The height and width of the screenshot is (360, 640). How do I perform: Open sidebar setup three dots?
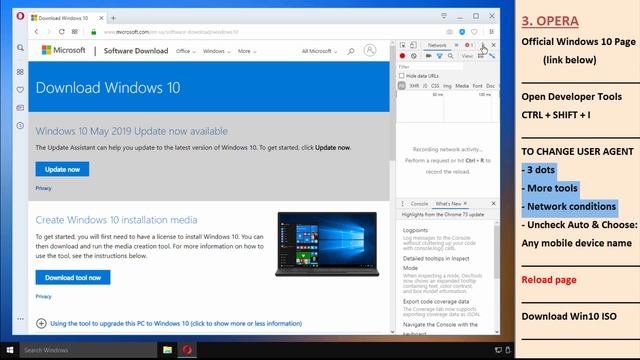[x=20, y=319]
